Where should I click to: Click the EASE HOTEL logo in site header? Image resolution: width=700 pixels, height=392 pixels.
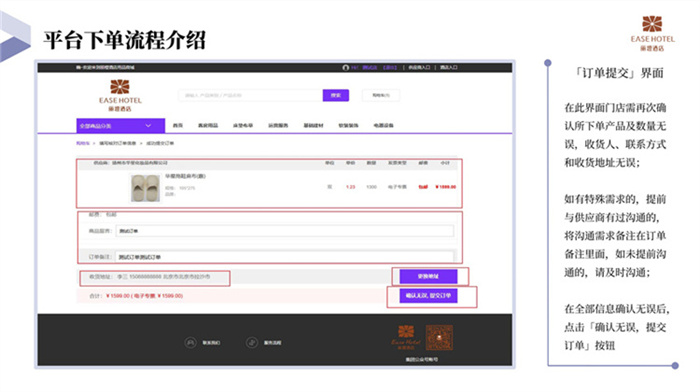[120, 95]
